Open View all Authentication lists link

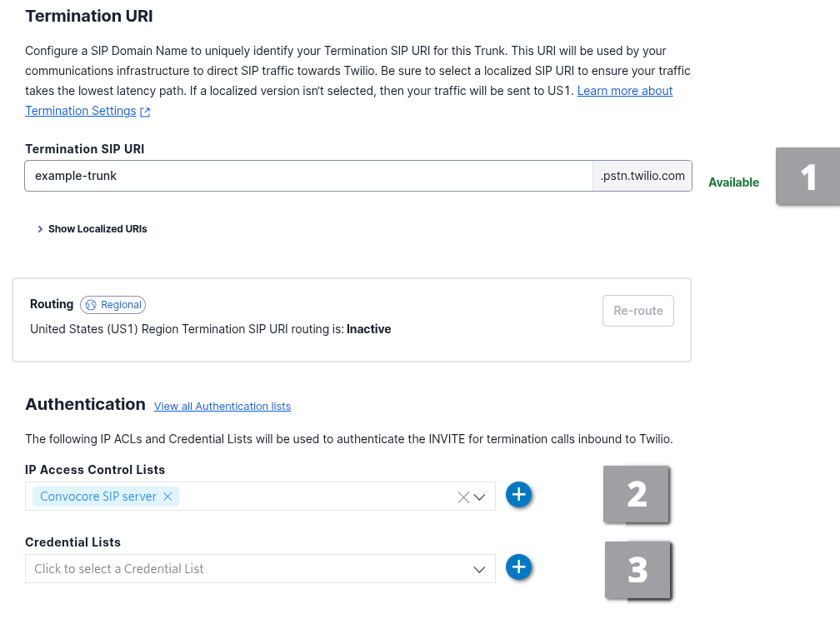coord(222,407)
